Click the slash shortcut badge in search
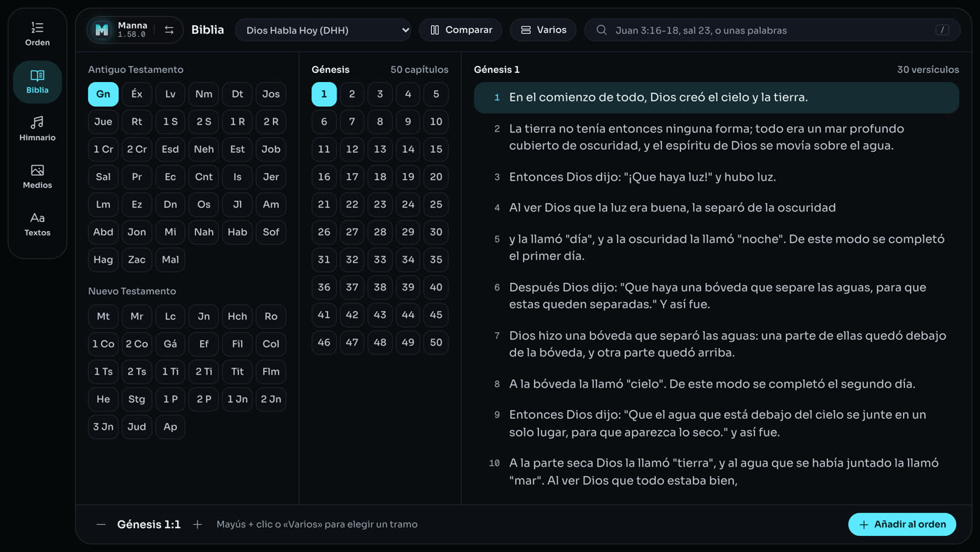The height and width of the screenshot is (552, 980). click(x=942, y=30)
